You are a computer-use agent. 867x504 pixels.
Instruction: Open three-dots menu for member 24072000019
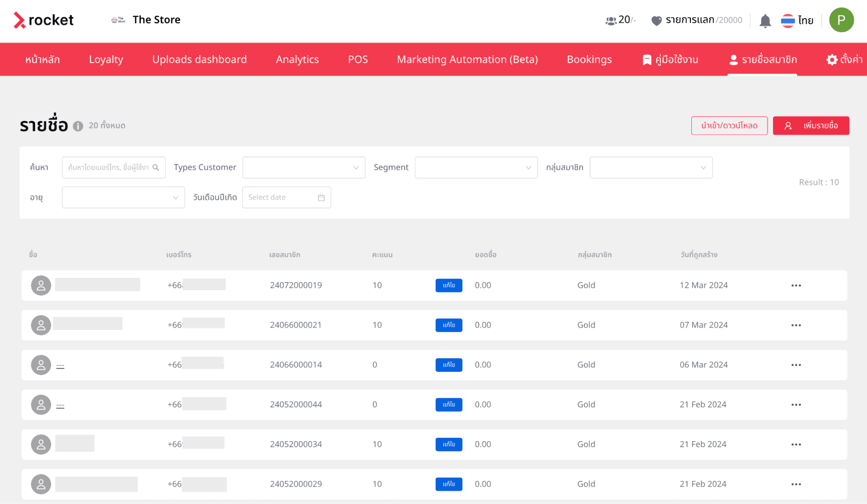pyautogui.click(x=796, y=286)
